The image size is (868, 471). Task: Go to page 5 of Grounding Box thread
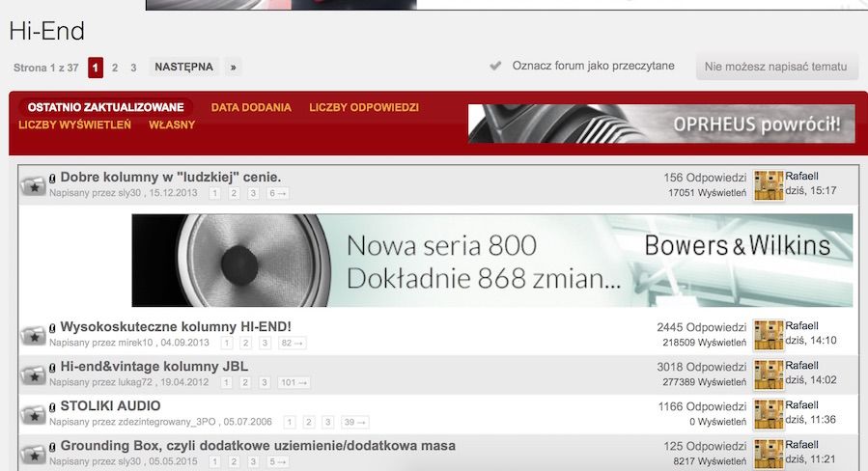point(277,461)
